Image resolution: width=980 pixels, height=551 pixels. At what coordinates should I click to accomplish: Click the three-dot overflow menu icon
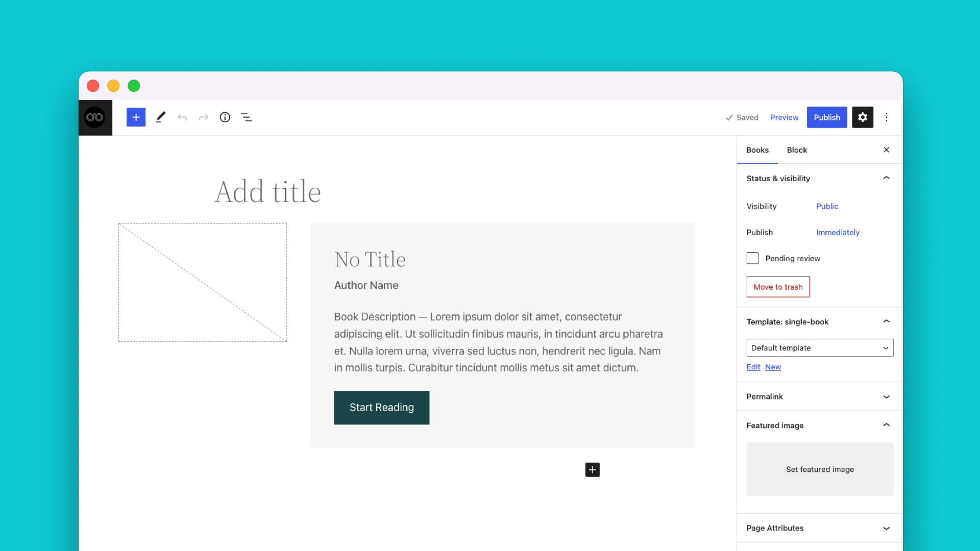[x=887, y=117]
